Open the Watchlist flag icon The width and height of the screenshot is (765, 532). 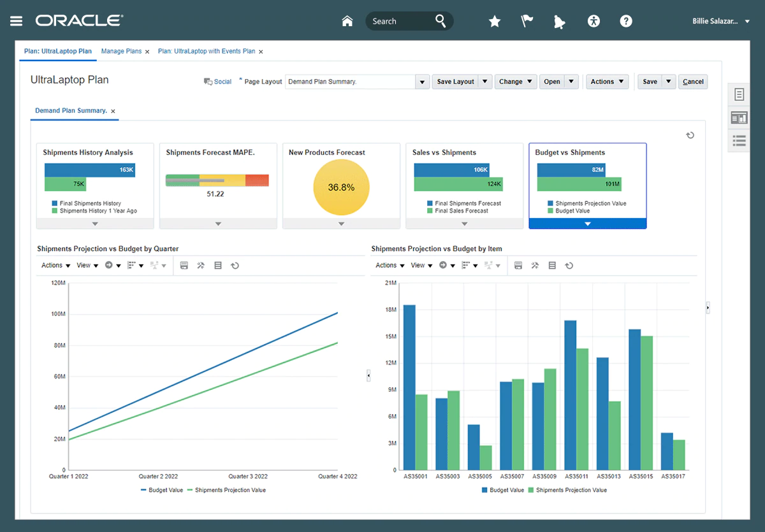tap(527, 21)
